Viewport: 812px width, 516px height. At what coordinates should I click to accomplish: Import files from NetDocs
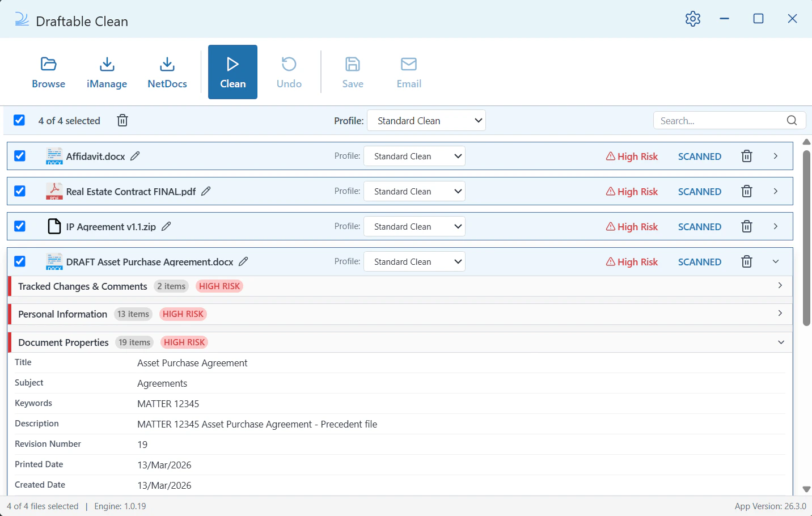click(167, 72)
